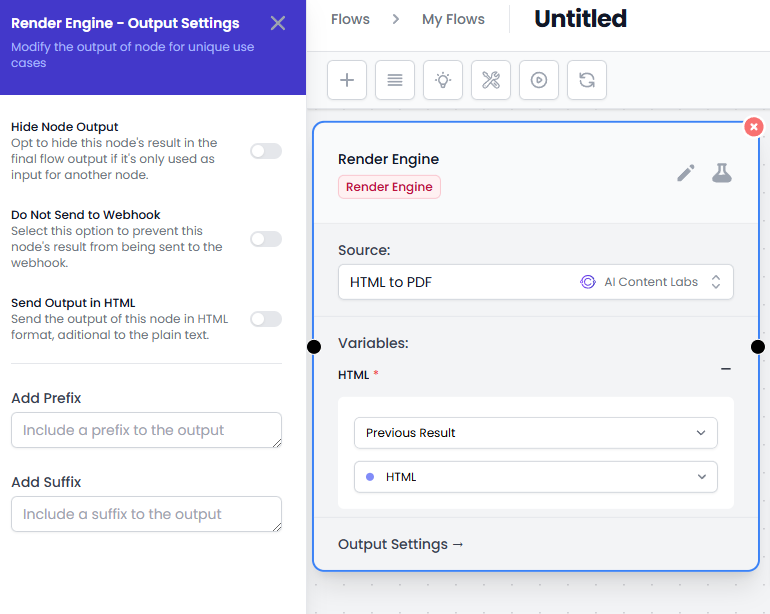Viewport: 770px width, 614px height.
Task: Go to Flows breadcrumb
Action: (x=350, y=19)
